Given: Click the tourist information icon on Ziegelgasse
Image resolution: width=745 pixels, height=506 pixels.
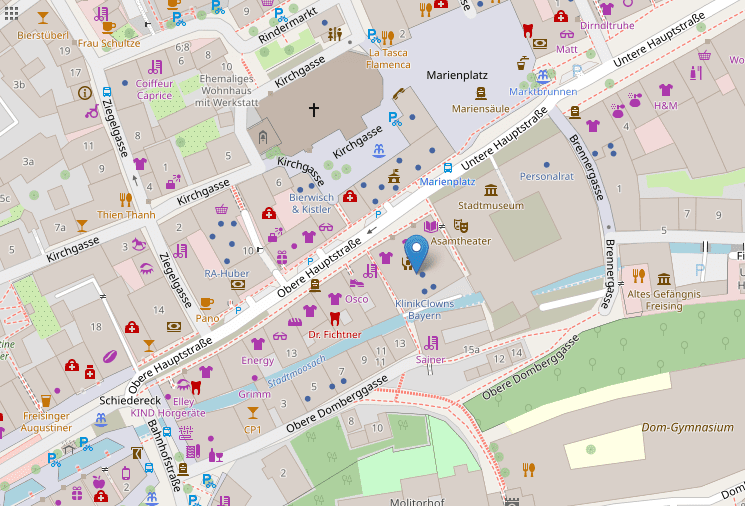Looking at the screenshot, I should point(84,93).
